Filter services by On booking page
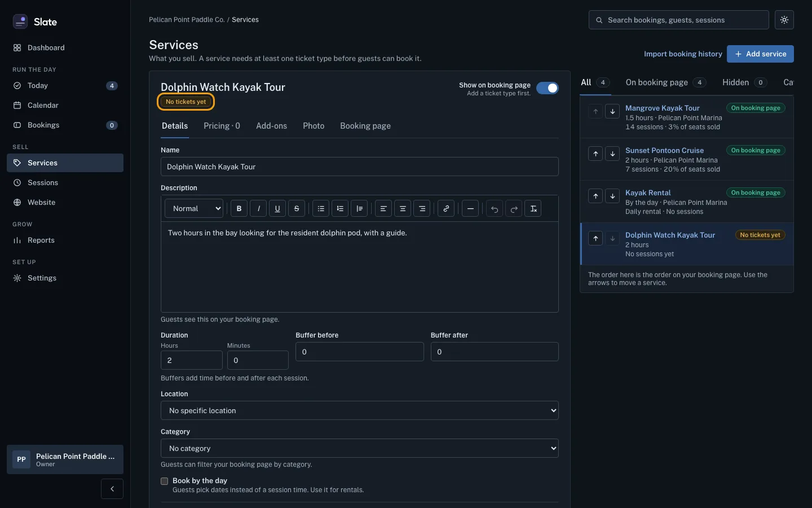Image resolution: width=812 pixels, height=508 pixels. (666, 82)
